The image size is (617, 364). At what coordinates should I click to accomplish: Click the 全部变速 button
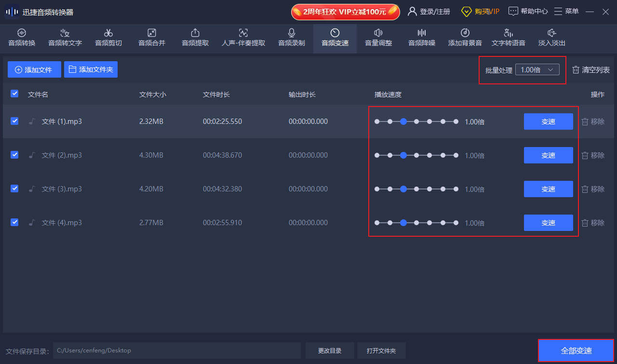pyautogui.click(x=576, y=351)
